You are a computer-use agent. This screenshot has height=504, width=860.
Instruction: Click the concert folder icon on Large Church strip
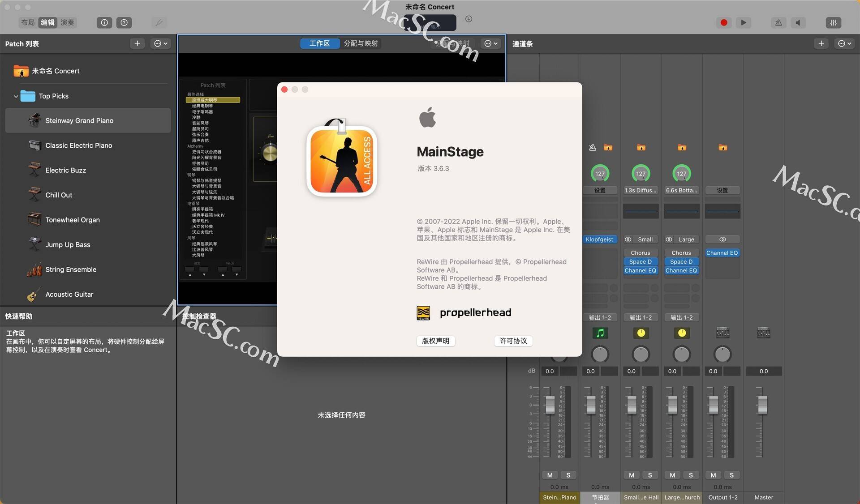682,147
